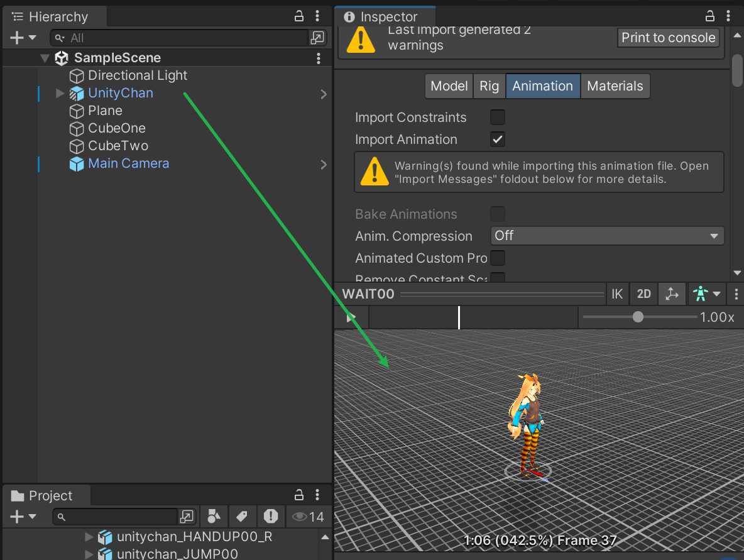Open preview panel more options

[x=736, y=294]
